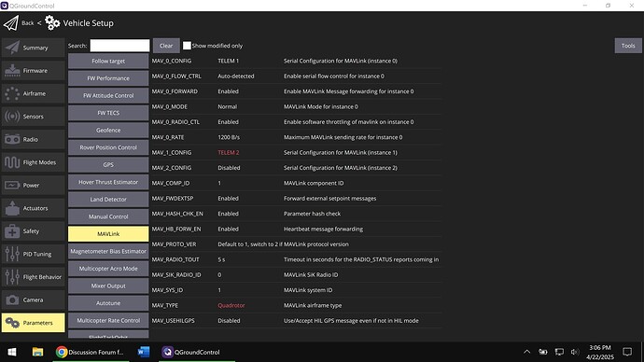Open Summary page via its plane icon
The width and height of the screenshot is (644, 362).
(12, 48)
